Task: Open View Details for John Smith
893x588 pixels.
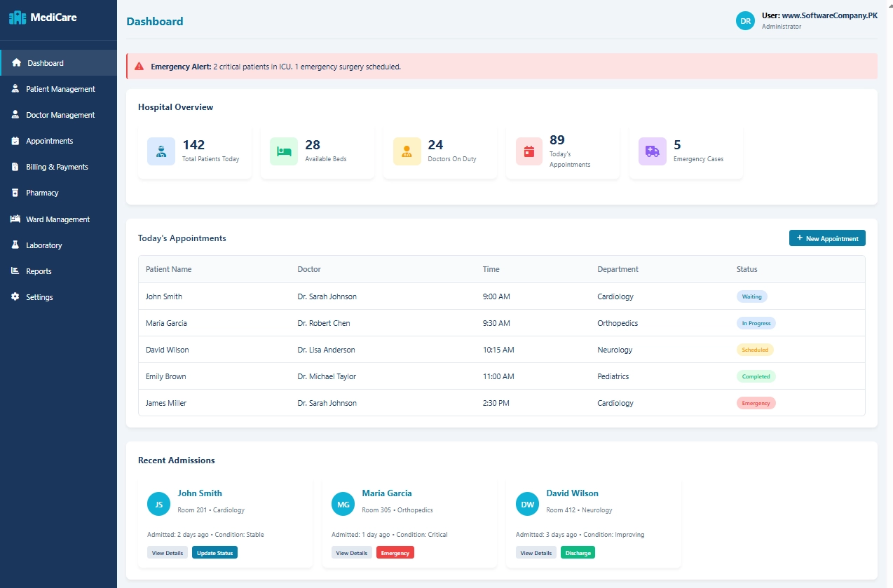Action: pos(168,552)
